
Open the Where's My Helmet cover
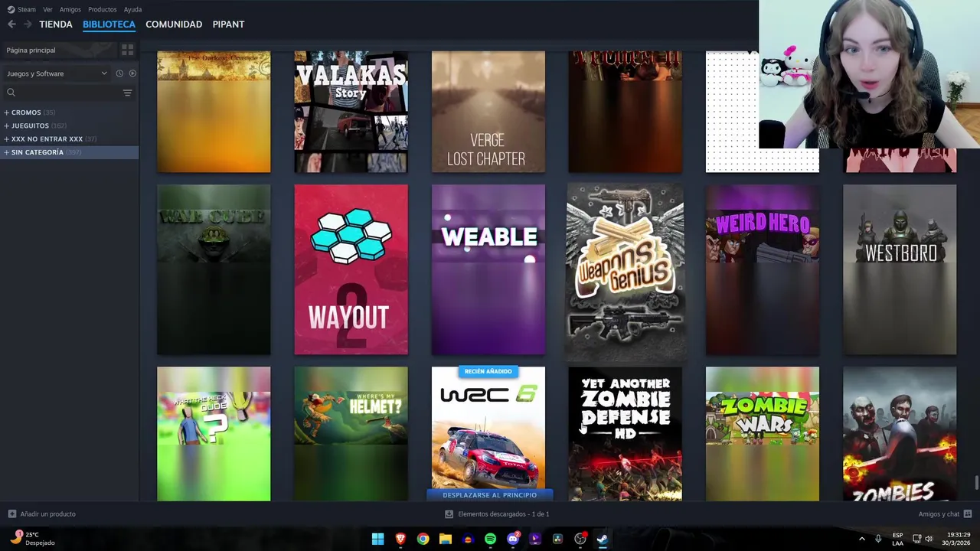[351, 434]
